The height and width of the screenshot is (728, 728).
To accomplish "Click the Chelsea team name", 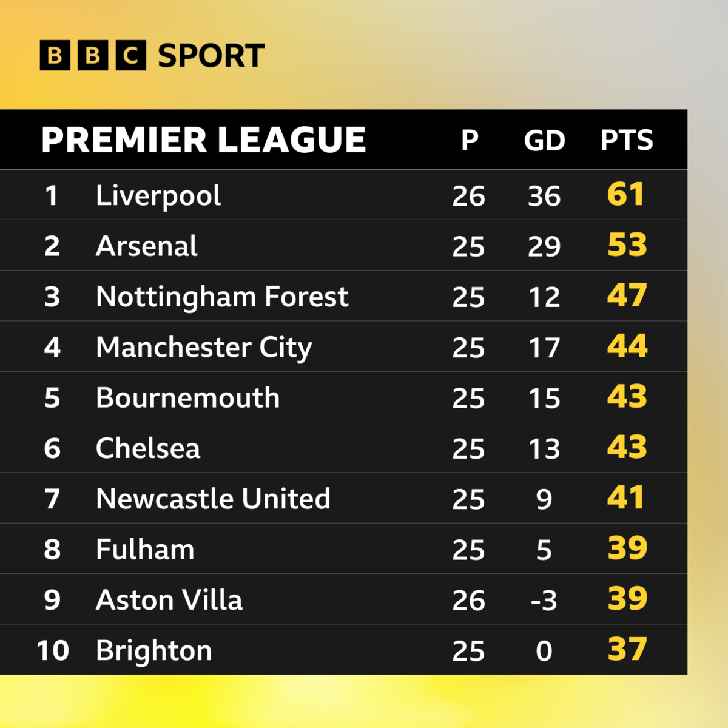I will click(148, 449).
